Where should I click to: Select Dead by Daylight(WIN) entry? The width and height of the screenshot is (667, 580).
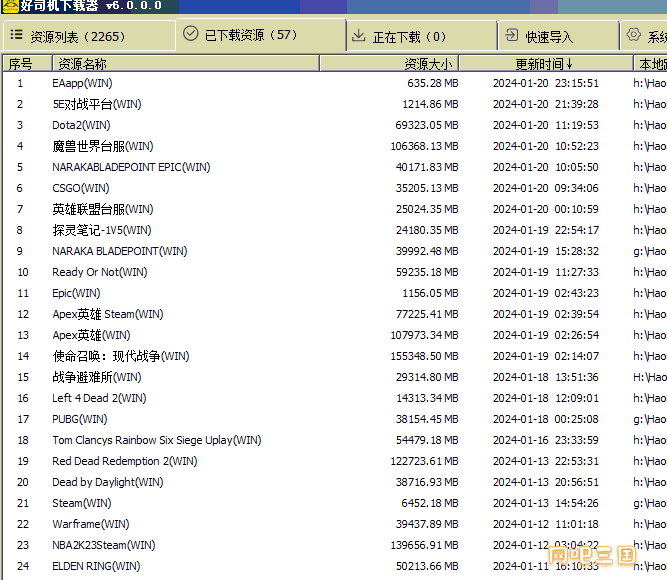point(334,482)
